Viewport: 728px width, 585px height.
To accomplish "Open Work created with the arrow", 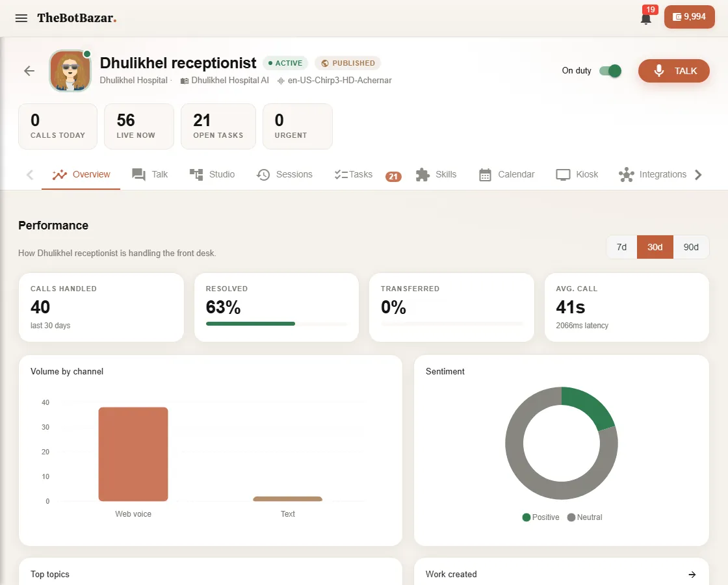I will tap(692, 575).
